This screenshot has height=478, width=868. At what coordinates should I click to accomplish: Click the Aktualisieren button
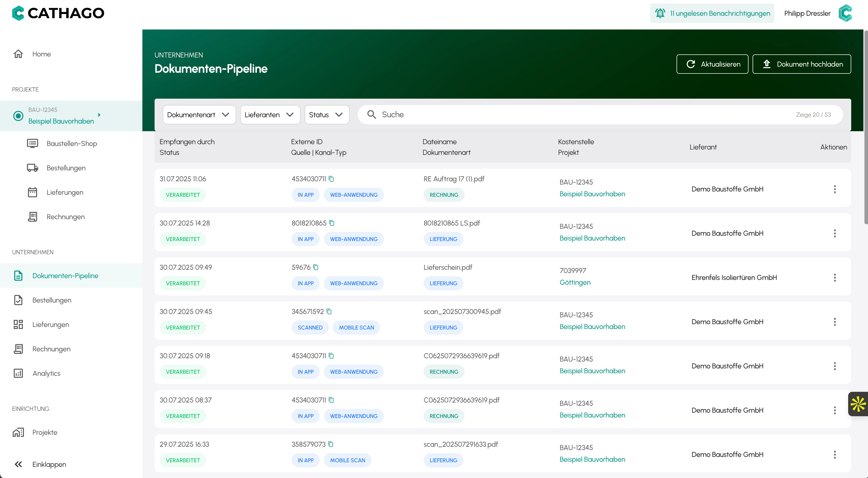[x=712, y=64]
